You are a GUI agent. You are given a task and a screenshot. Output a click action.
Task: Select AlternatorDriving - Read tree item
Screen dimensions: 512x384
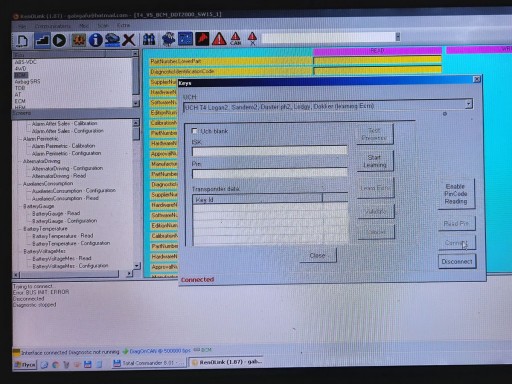(x=59, y=176)
